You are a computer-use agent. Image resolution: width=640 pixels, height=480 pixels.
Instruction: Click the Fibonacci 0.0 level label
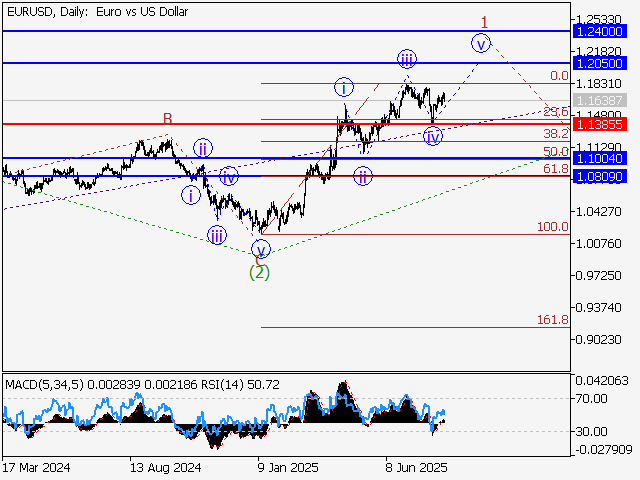tap(559, 76)
